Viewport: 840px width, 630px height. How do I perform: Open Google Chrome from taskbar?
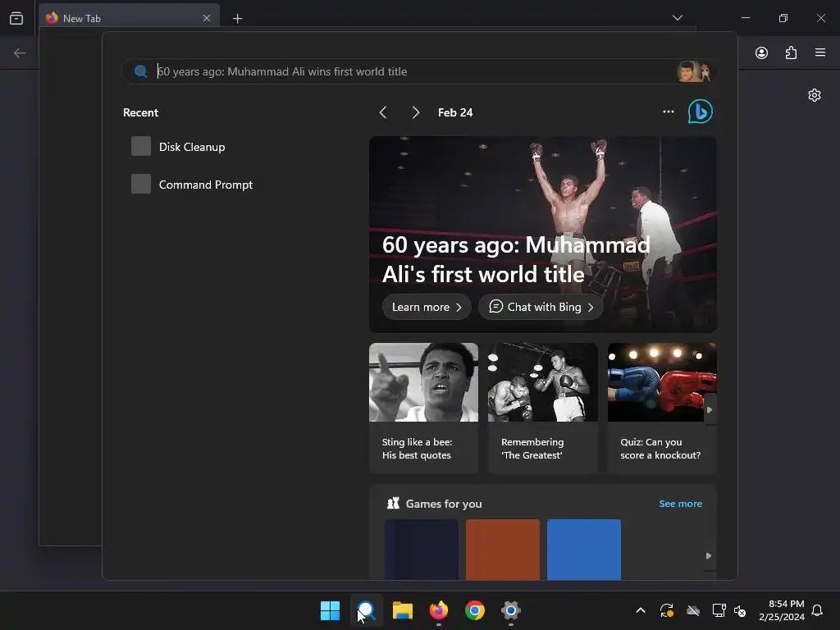475,610
